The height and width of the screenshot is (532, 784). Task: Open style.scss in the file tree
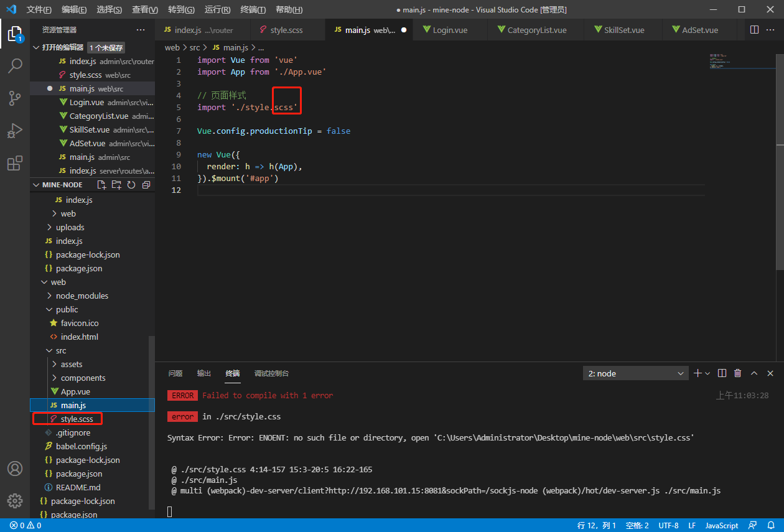[77, 419]
